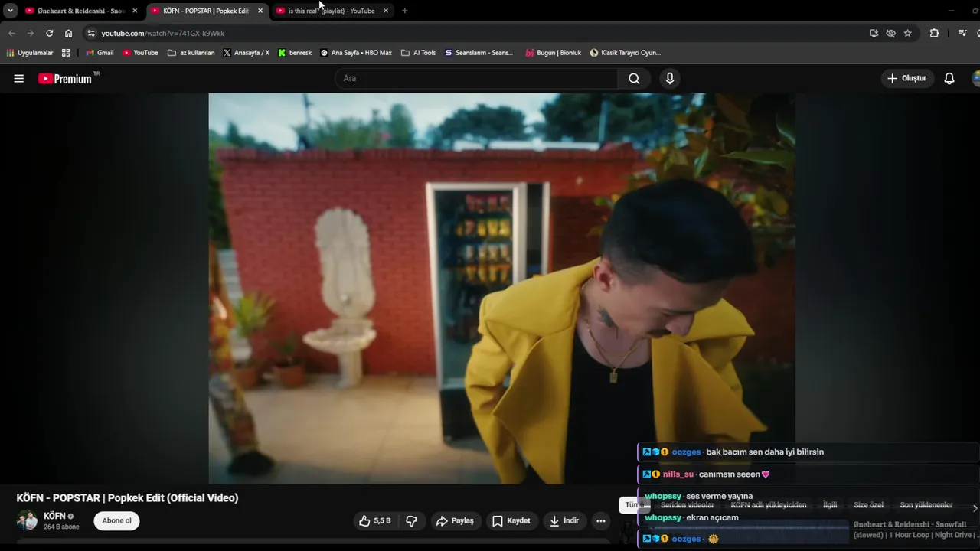Click chat username nills_su
This screenshot has height=551, width=980.
click(x=678, y=474)
